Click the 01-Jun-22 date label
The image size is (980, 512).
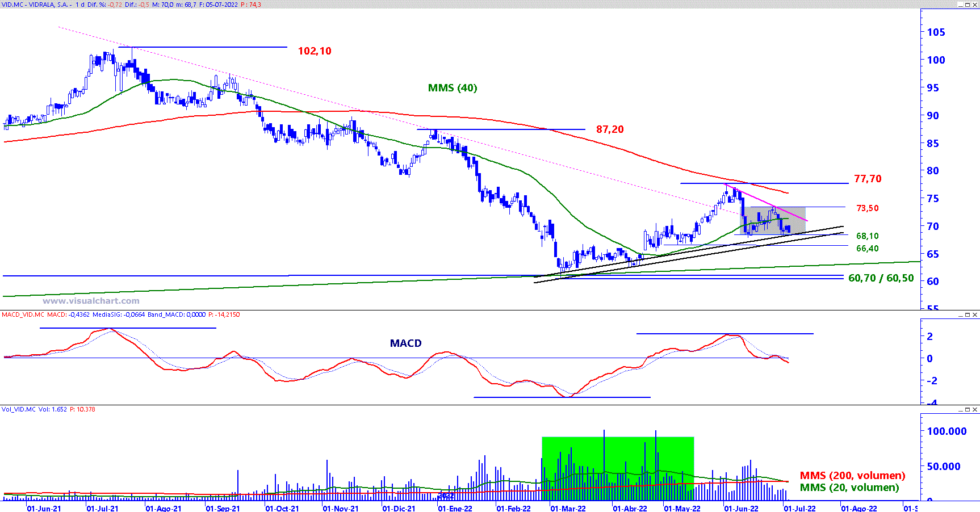(741, 509)
